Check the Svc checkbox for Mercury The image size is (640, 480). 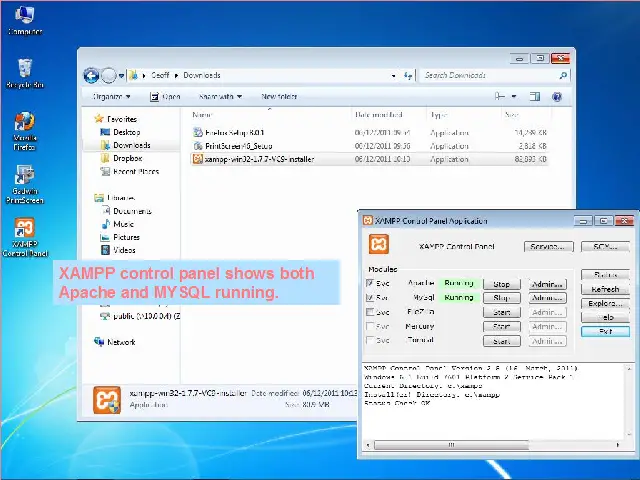pyautogui.click(x=370, y=326)
